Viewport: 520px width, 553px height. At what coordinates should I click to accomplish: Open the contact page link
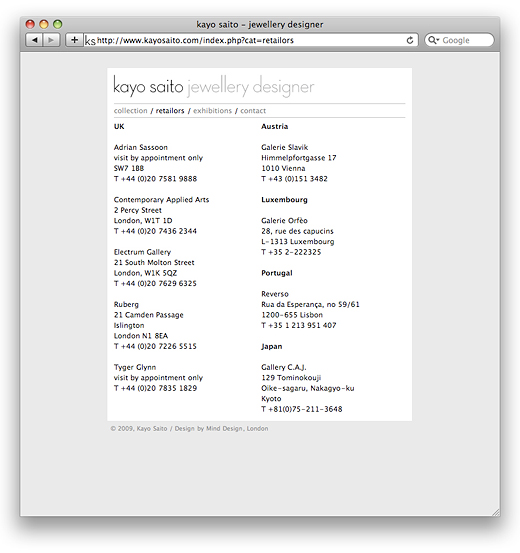click(253, 111)
